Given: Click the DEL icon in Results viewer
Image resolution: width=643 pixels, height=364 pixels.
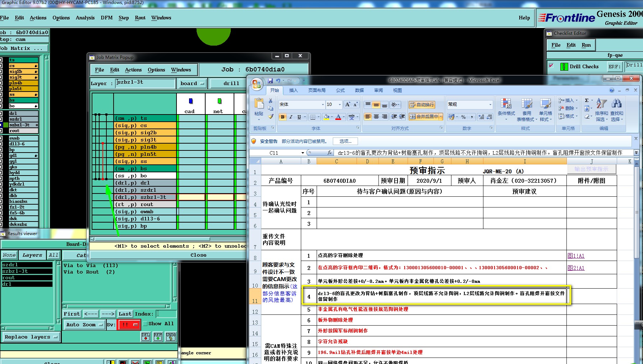Looking at the screenshot, I should 146,336.
